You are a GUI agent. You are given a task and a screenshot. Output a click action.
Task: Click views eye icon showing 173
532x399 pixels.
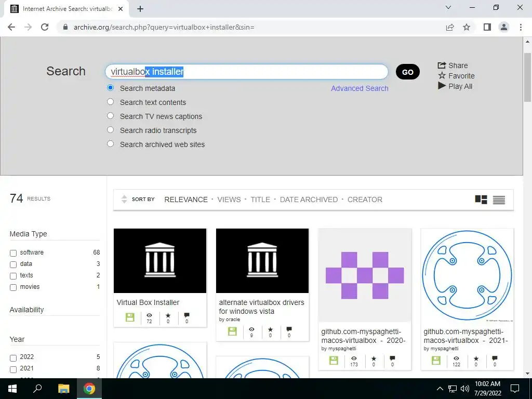354,358
